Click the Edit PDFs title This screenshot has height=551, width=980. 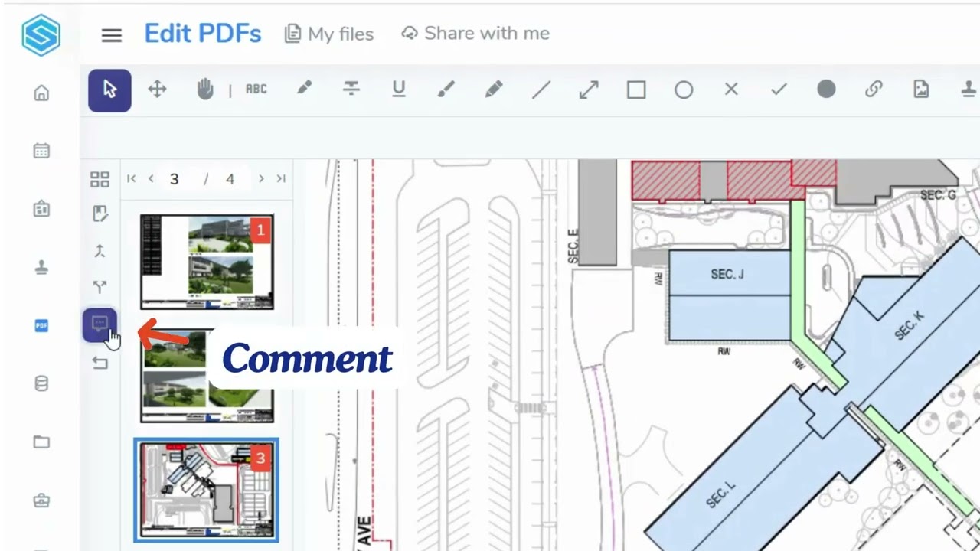point(203,34)
